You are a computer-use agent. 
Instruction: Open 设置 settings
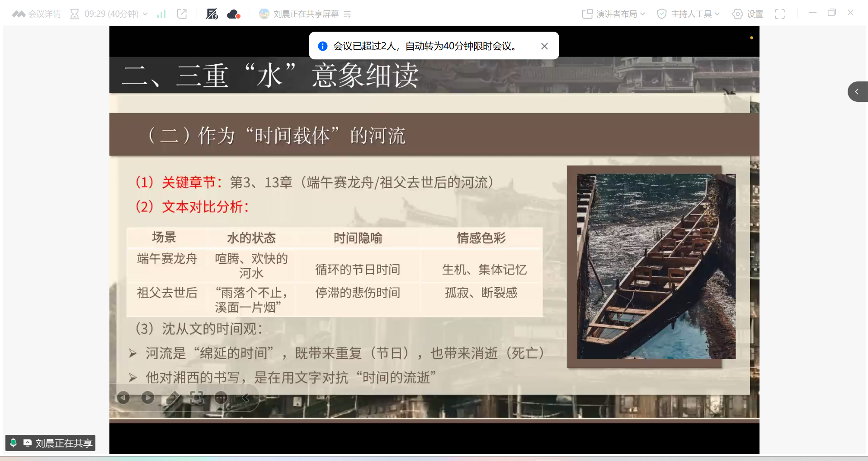click(748, 14)
